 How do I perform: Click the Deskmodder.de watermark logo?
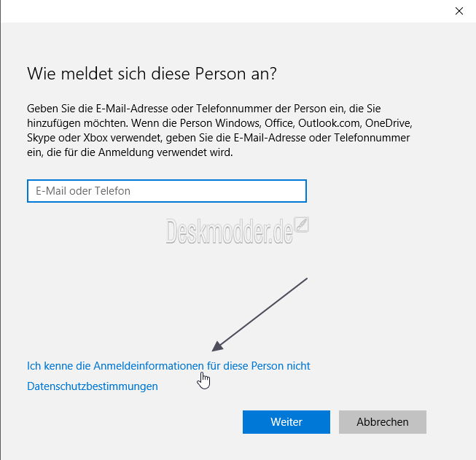(237, 231)
